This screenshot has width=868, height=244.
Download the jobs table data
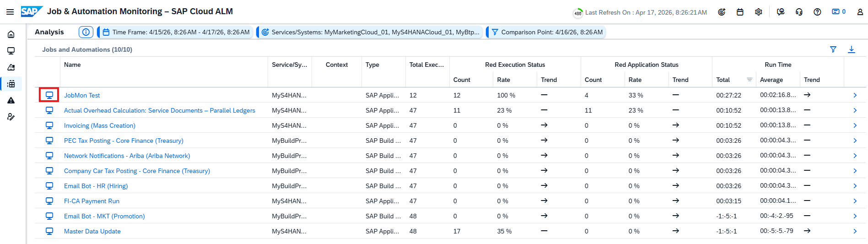(851, 49)
